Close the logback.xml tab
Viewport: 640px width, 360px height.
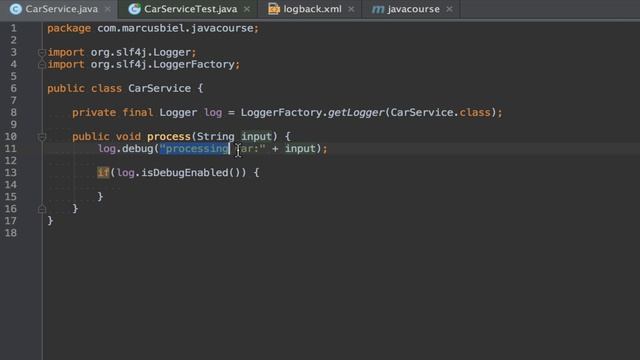click(x=351, y=9)
